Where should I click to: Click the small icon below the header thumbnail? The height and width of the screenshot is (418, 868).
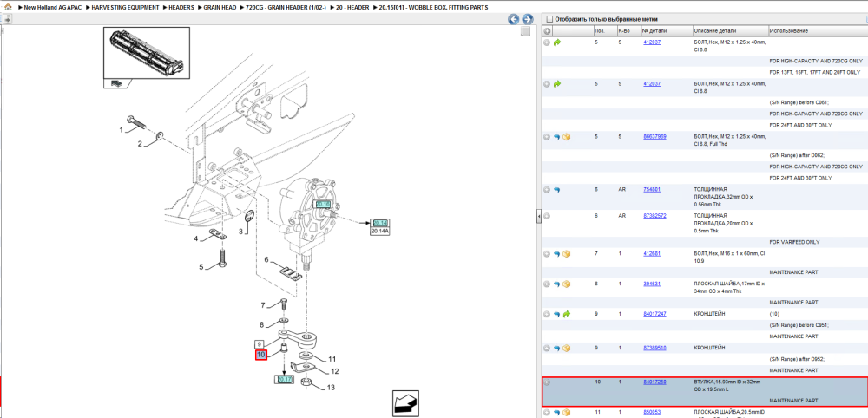pyautogui.click(x=117, y=83)
